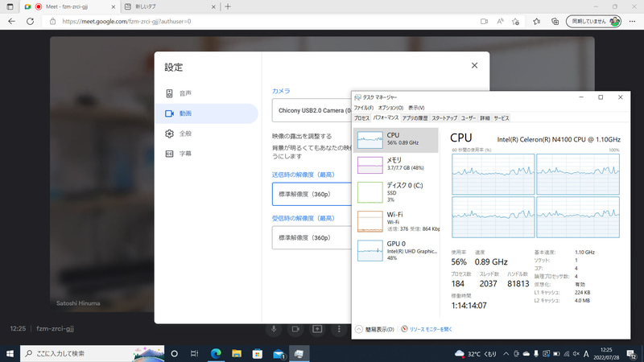Add page to favorites star-plus icon
The height and width of the screenshot is (362, 644).
pyautogui.click(x=516, y=22)
